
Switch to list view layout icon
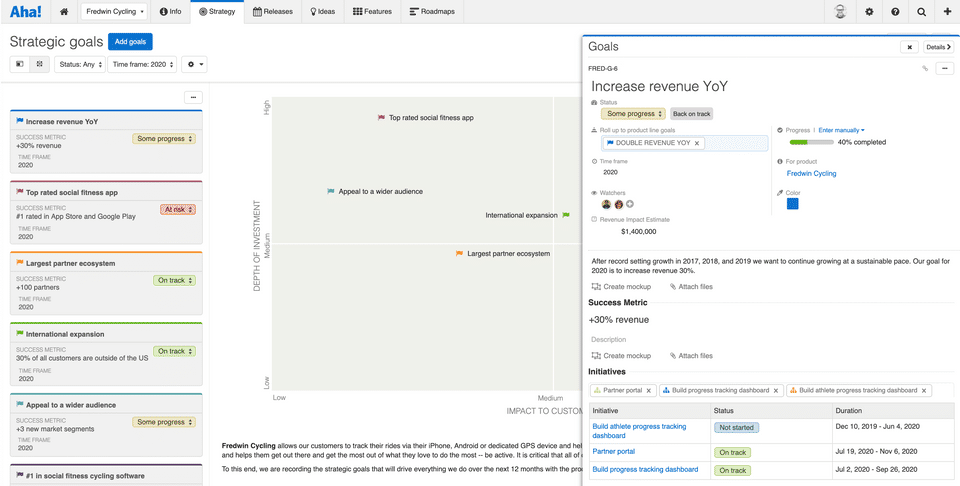[x=20, y=64]
